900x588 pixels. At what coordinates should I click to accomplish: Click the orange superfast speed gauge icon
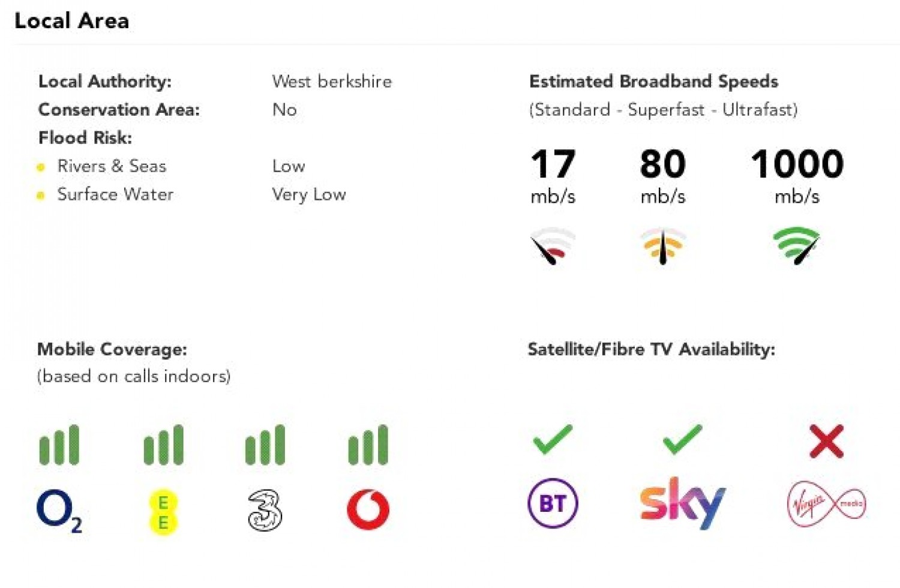(663, 245)
